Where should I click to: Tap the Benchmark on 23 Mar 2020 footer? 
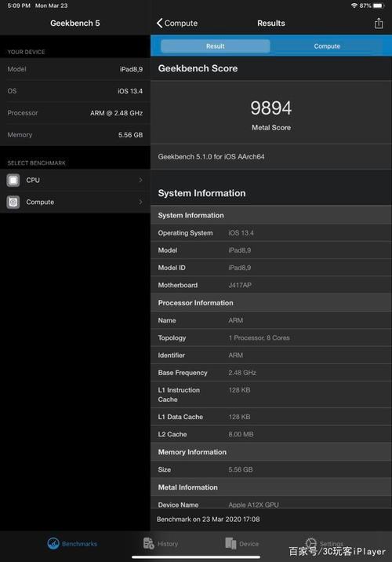pos(209,520)
